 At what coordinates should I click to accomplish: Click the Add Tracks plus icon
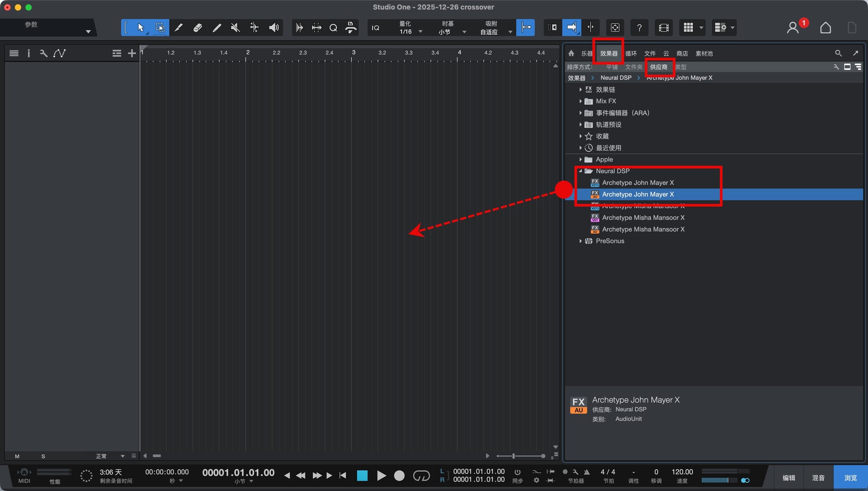click(132, 53)
